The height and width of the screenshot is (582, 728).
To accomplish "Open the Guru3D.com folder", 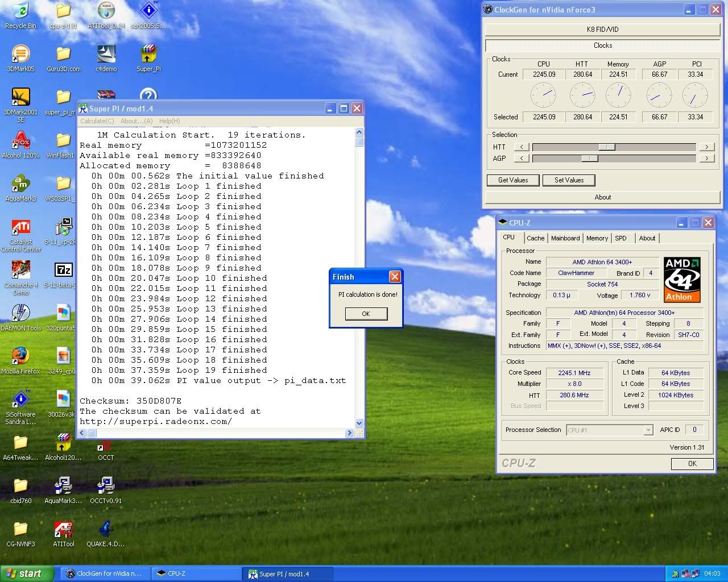I will (x=63, y=59).
